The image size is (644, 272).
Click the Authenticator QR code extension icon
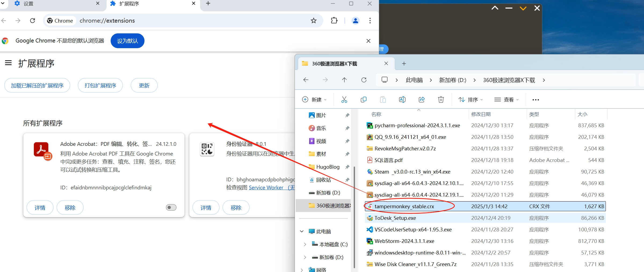pos(207,149)
